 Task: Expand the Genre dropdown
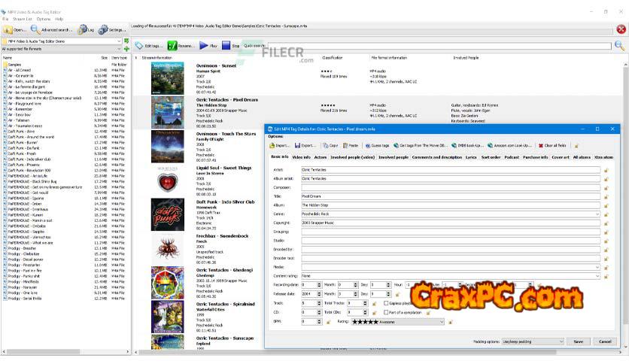click(597, 214)
